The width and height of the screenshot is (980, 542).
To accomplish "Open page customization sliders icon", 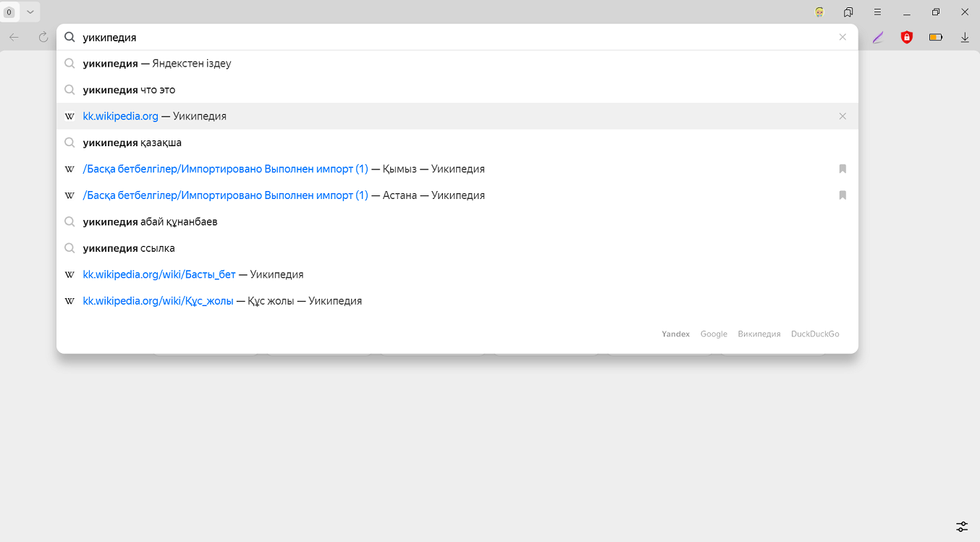I will coord(962,526).
